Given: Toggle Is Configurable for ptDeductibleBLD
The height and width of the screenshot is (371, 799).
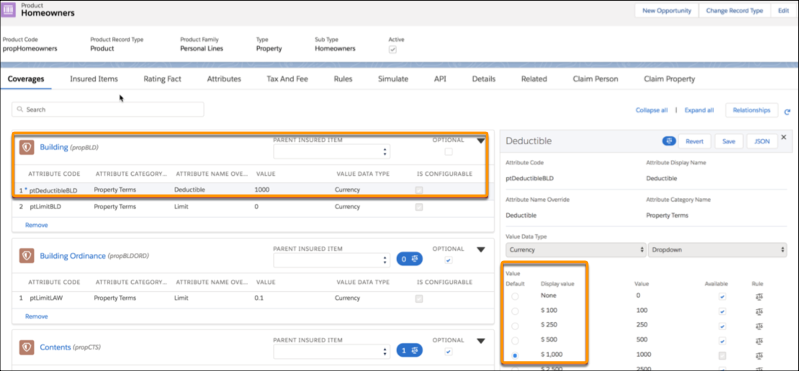Looking at the screenshot, I should pos(419,190).
